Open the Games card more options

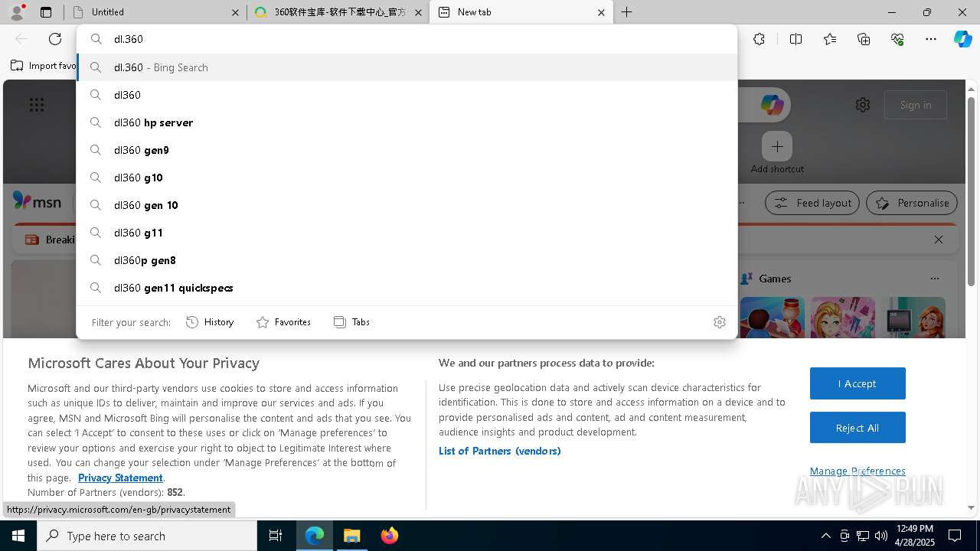point(934,279)
